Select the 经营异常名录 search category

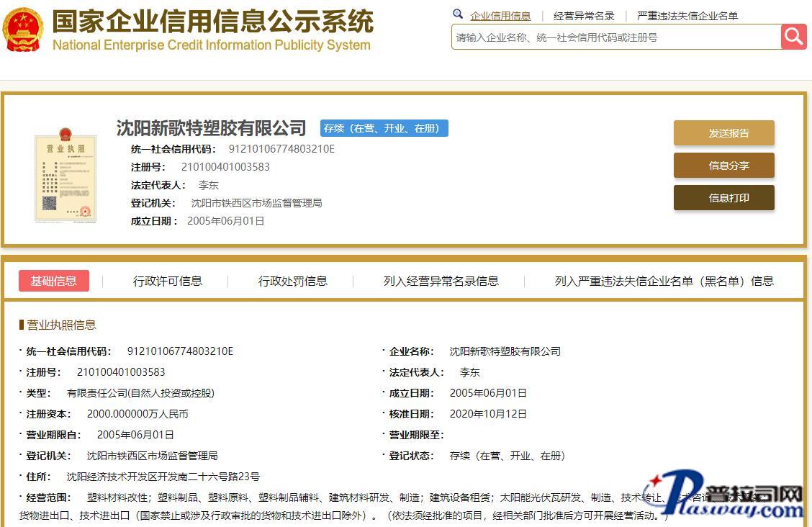pyautogui.click(x=584, y=16)
